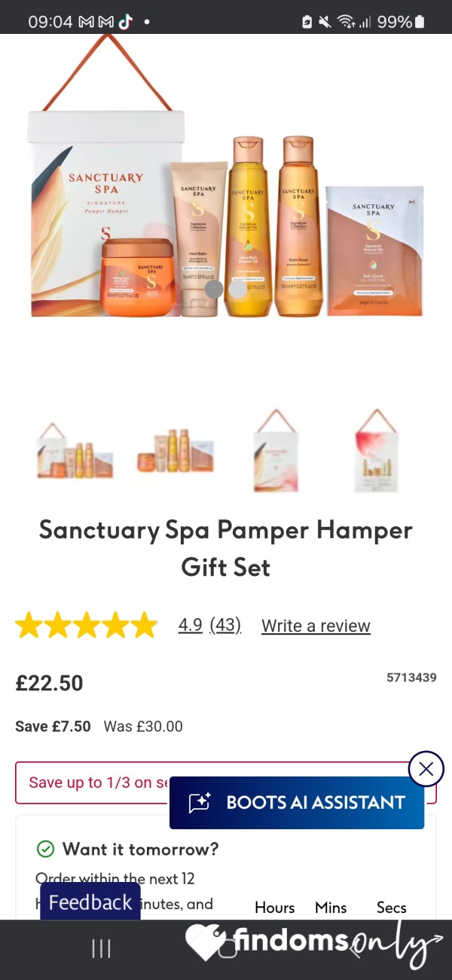Close the Boots AI Assistant popup
The height and width of the screenshot is (980, 452).
coord(426,769)
